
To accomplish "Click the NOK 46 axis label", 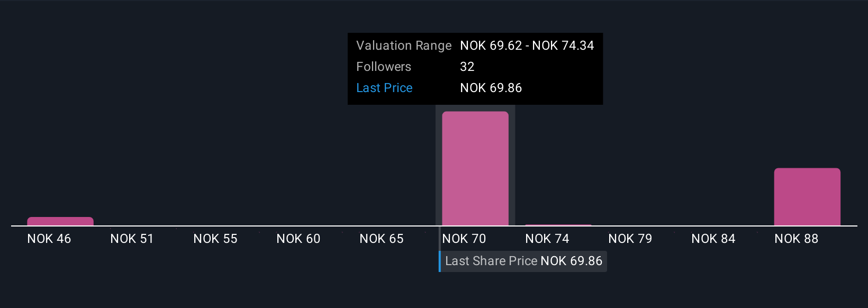I will click(x=49, y=239).
